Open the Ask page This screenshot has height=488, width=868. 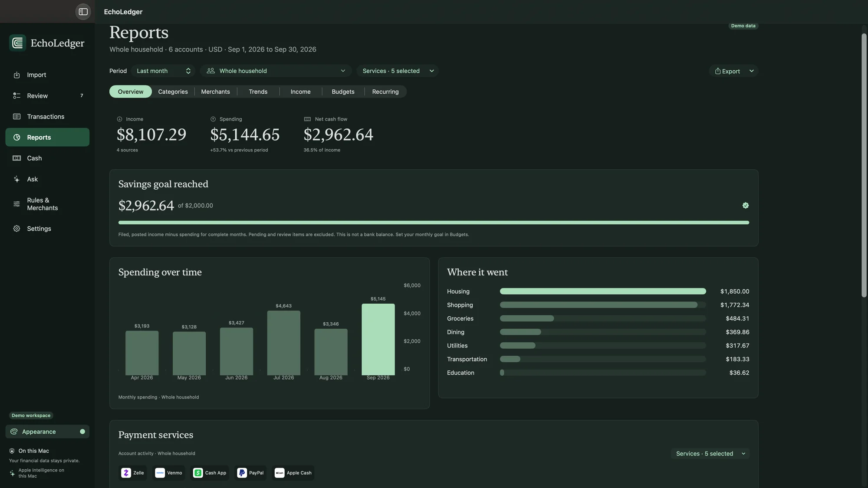pos(47,179)
